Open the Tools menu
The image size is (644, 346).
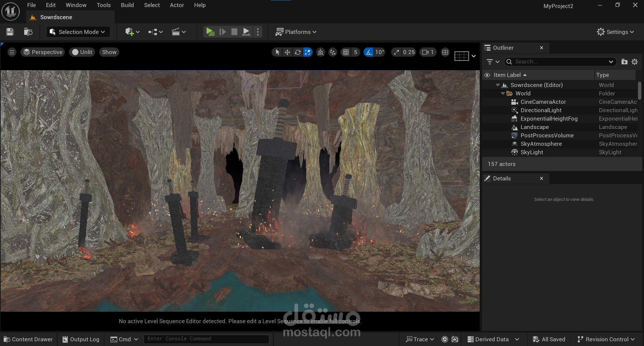[x=103, y=5]
